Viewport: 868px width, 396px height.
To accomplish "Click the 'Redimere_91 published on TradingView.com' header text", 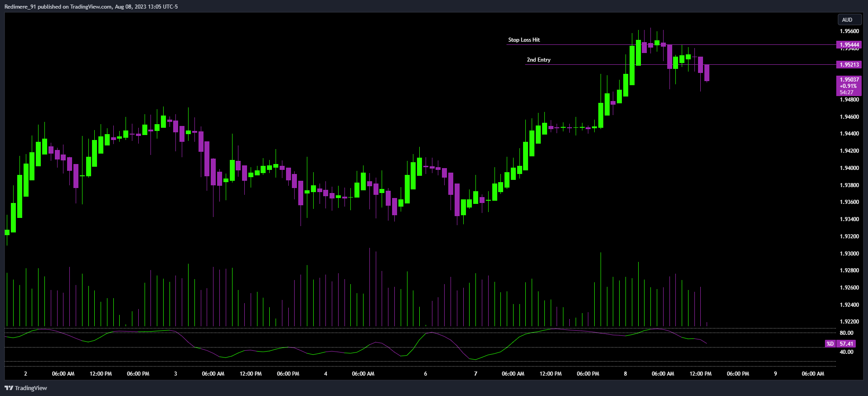I will click(x=58, y=7).
